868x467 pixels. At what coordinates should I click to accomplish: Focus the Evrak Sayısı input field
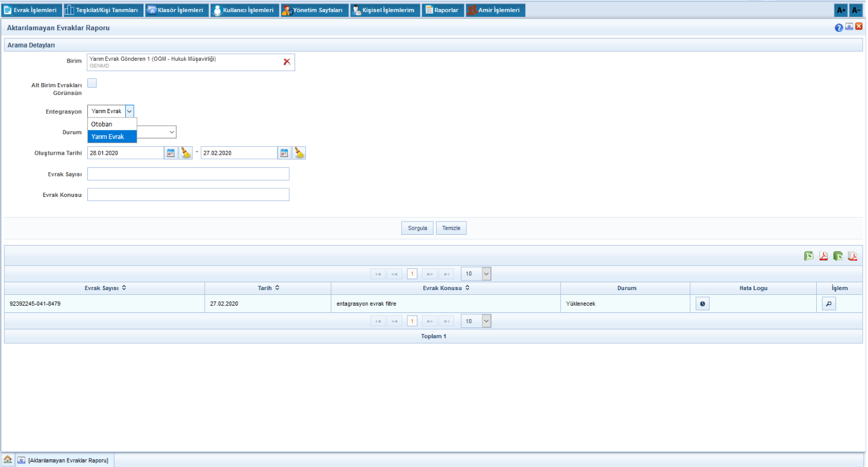click(x=188, y=174)
